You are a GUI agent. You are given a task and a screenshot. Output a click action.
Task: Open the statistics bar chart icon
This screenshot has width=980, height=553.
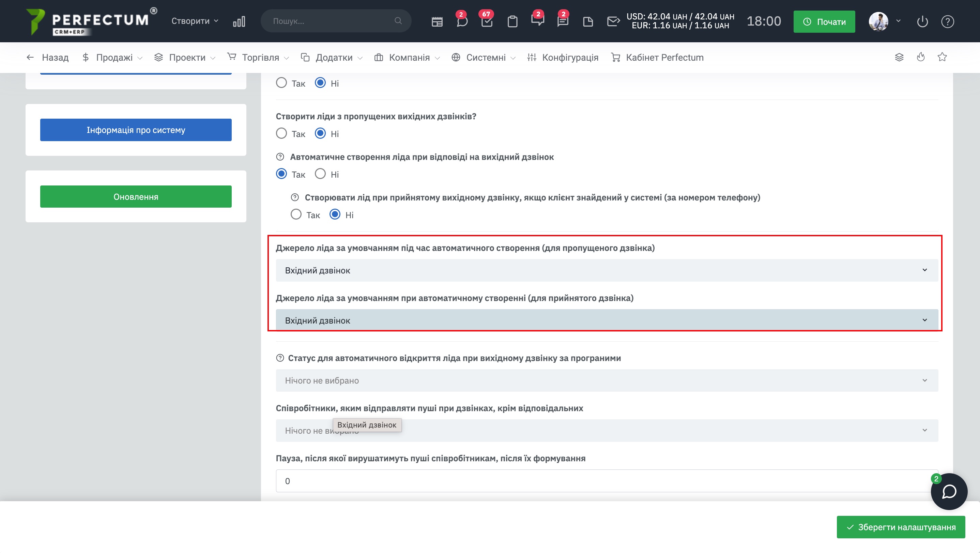[239, 21]
